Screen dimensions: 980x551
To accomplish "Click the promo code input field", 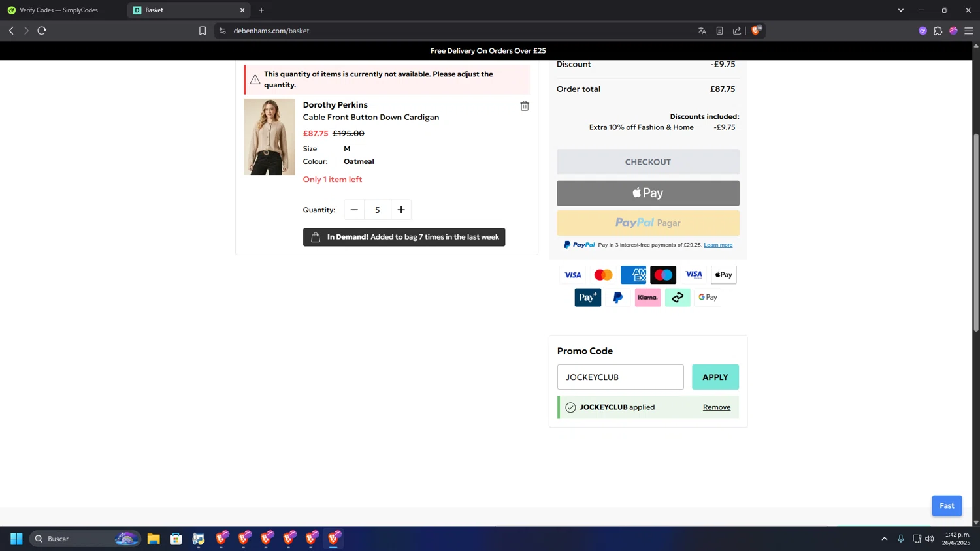I will [620, 377].
